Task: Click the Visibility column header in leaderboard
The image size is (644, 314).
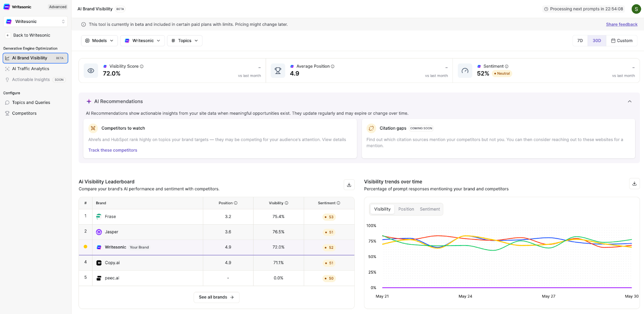Action: tap(279, 203)
